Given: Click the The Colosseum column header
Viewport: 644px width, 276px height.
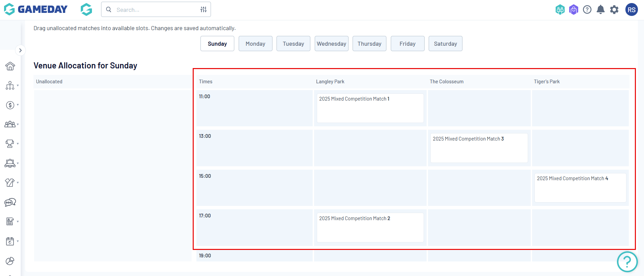Looking at the screenshot, I should (447, 82).
